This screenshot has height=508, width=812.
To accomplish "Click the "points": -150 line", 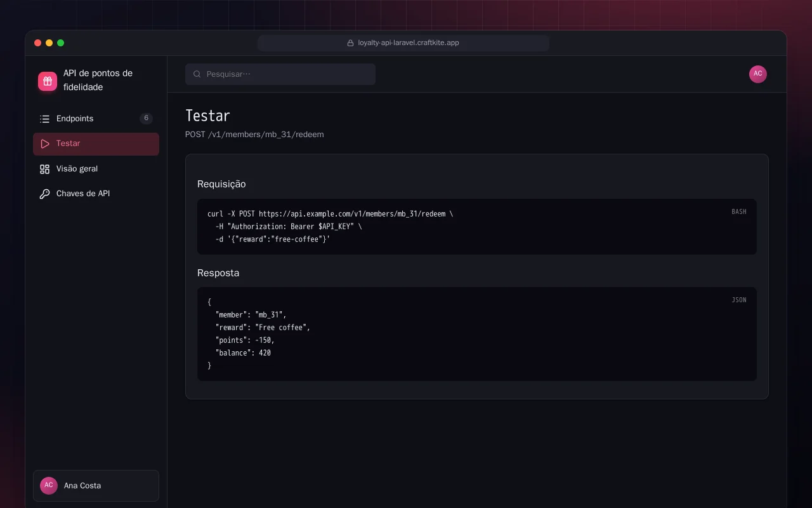I will tap(245, 340).
